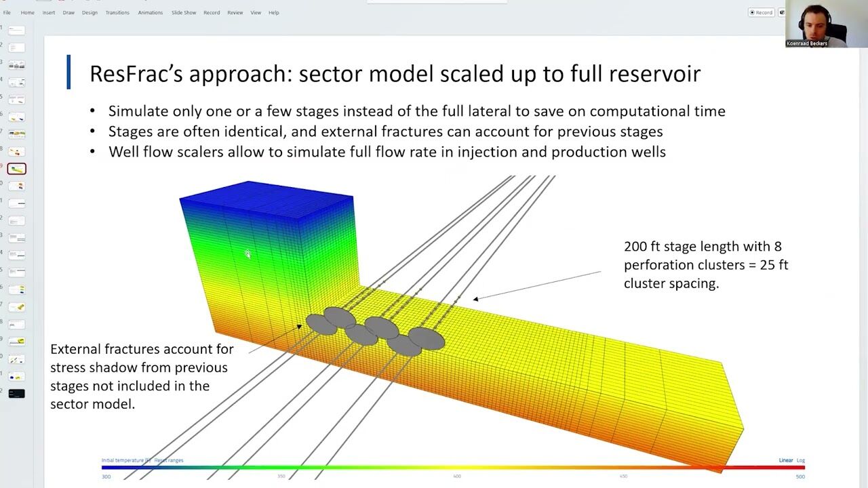The height and width of the screenshot is (488, 868).
Task: Select the Record tab in the ribbon
Action: click(x=212, y=12)
